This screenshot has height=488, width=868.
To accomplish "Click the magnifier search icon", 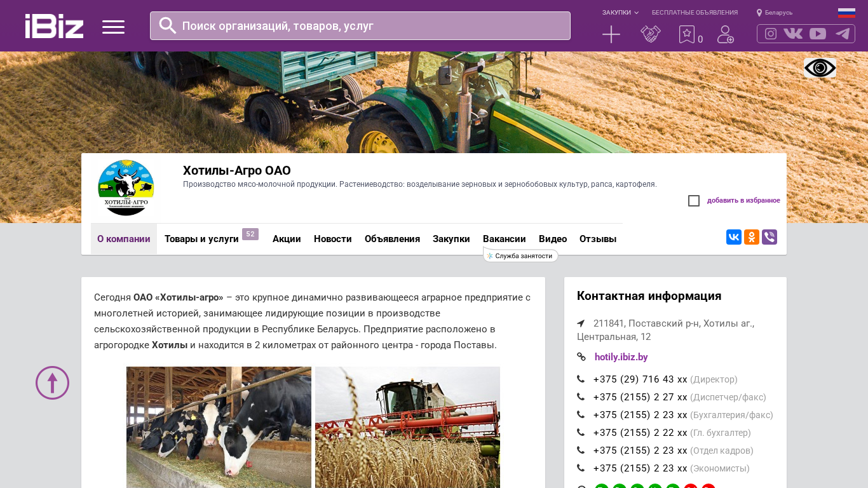I will (168, 25).
